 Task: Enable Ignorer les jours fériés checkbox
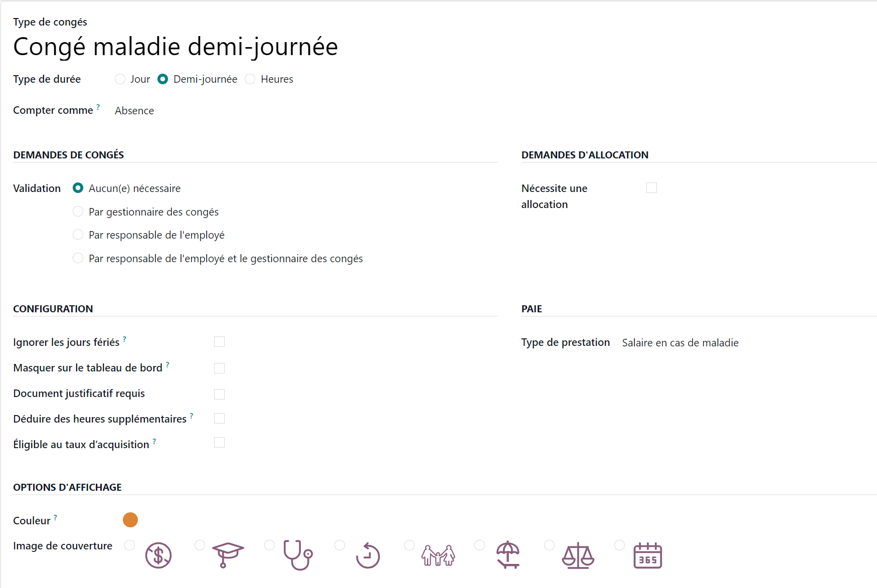[219, 342]
